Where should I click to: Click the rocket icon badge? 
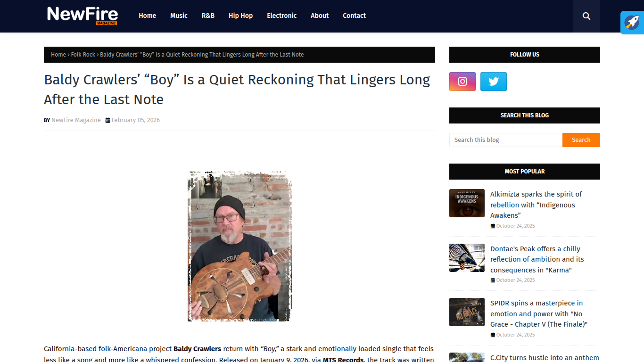pyautogui.click(x=632, y=23)
